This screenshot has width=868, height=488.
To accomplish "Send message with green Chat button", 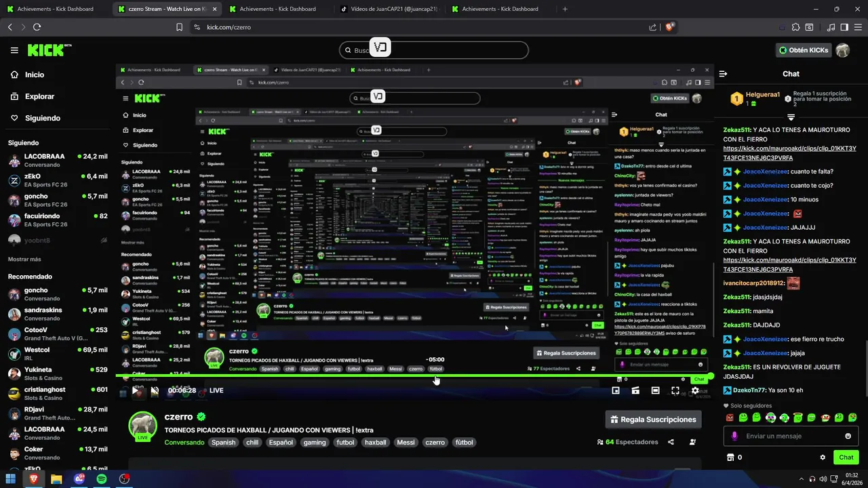I will [x=846, y=457].
